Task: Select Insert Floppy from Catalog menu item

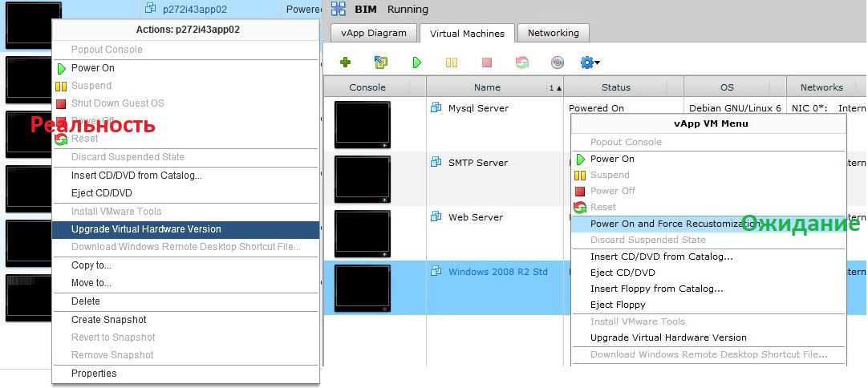Action: click(x=709, y=289)
